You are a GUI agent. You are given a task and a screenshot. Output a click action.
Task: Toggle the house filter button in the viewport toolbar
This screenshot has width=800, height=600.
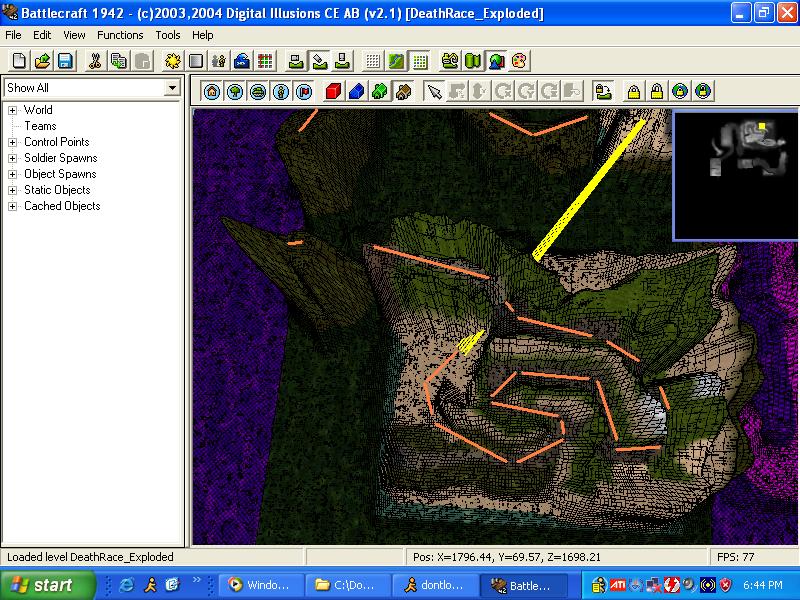click(212, 92)
